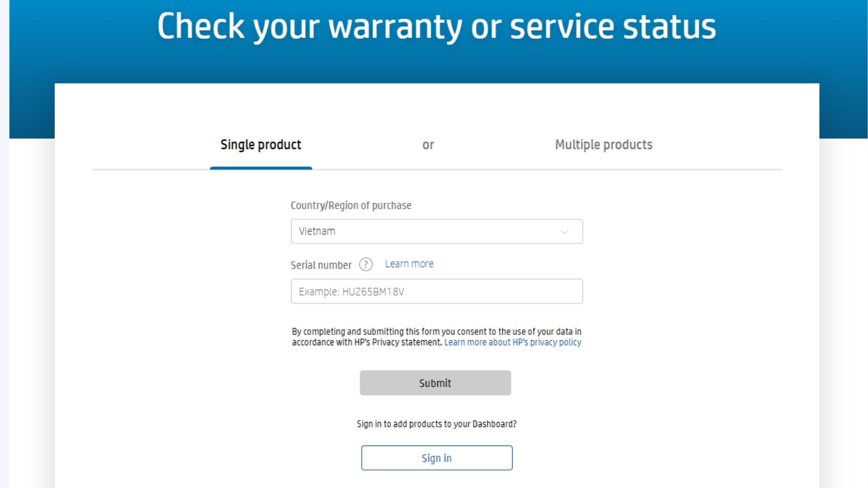Click the "Sign in to add products" prompt text
The image size is (868, 488).
[x=437, y=424]
